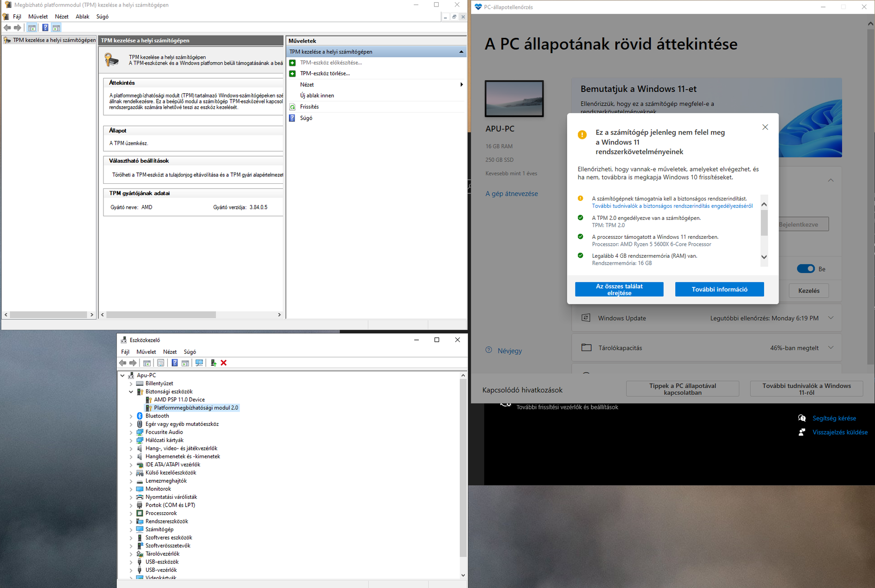
Task: Select AMD PSP 11.0 Device
Action: (179, 400)
